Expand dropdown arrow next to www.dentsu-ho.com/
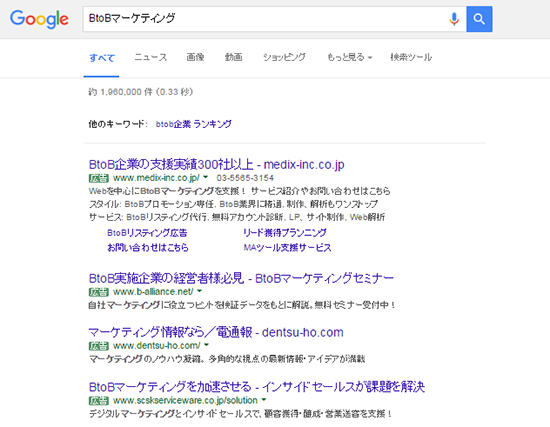Screen dimensions: 550x427 tap(207, 345)
